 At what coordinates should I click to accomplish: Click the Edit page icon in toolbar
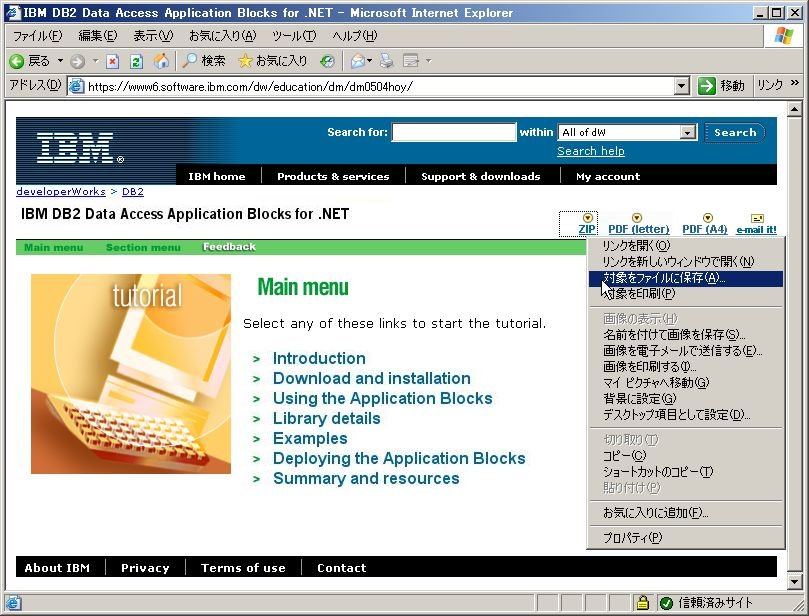point(411,61)
